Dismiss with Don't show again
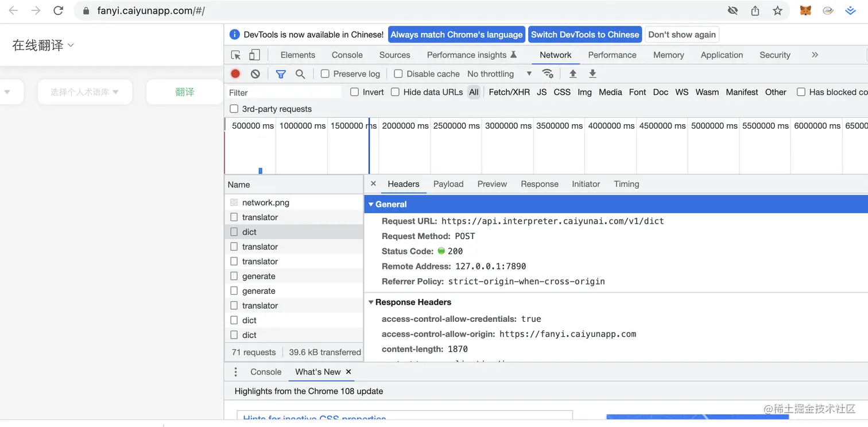Image resolution: width=868 pixels, height=427 pixels. [682, 34]
